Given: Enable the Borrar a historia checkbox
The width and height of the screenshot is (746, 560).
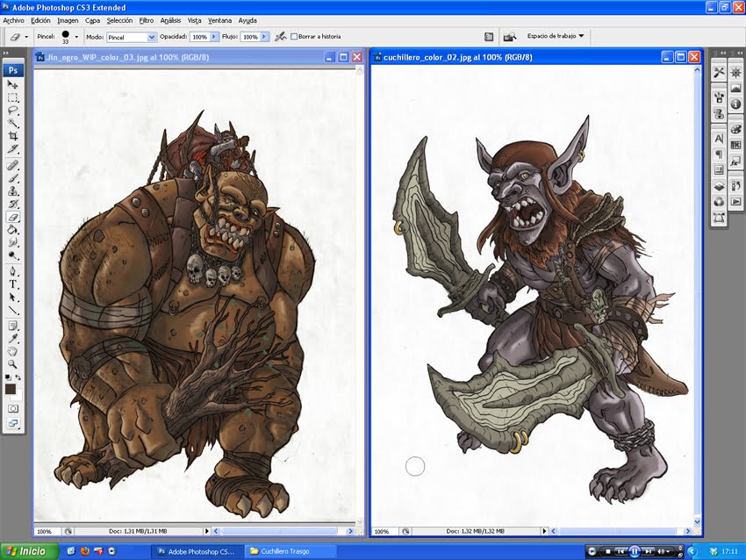Looking at the screenshot, I should pyautogui.click(x=294, y=37).
